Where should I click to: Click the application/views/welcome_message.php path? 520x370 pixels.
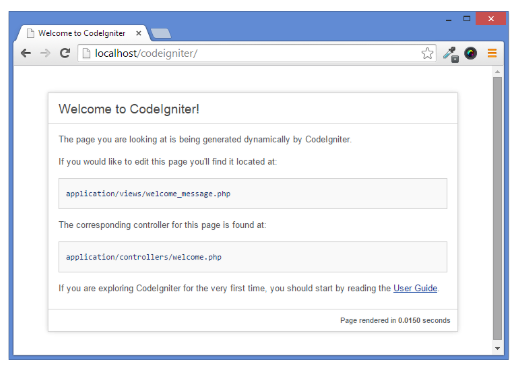pos(148,194)
